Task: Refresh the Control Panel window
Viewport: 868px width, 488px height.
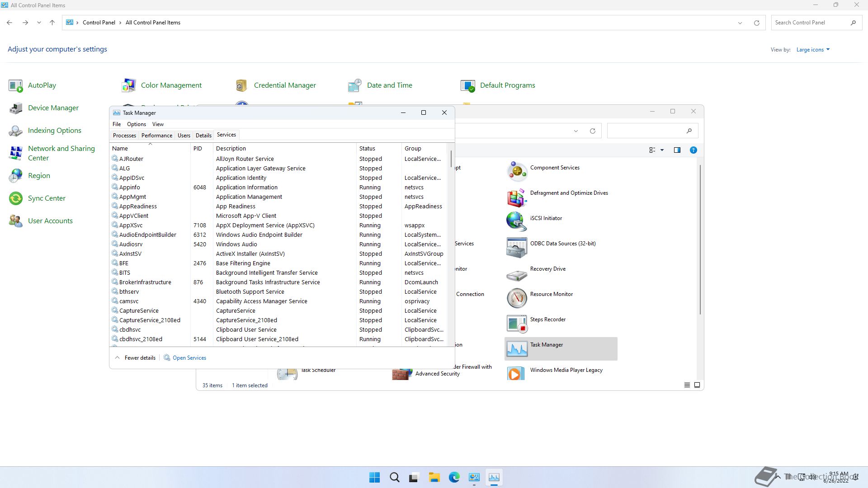Action: [x=756, y=23]
